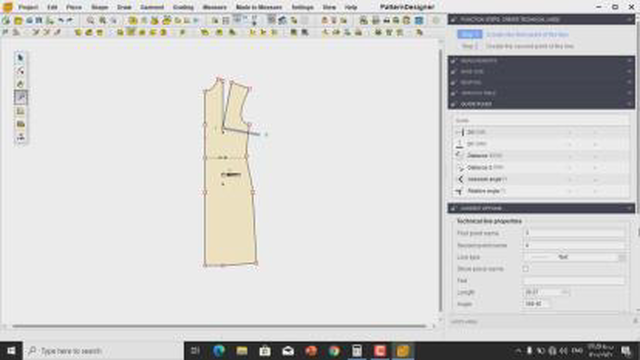The width and height of the screenshot is (640, 360).
Task: Click the Relative angle guide icon
Action: [x=460, y=191]
